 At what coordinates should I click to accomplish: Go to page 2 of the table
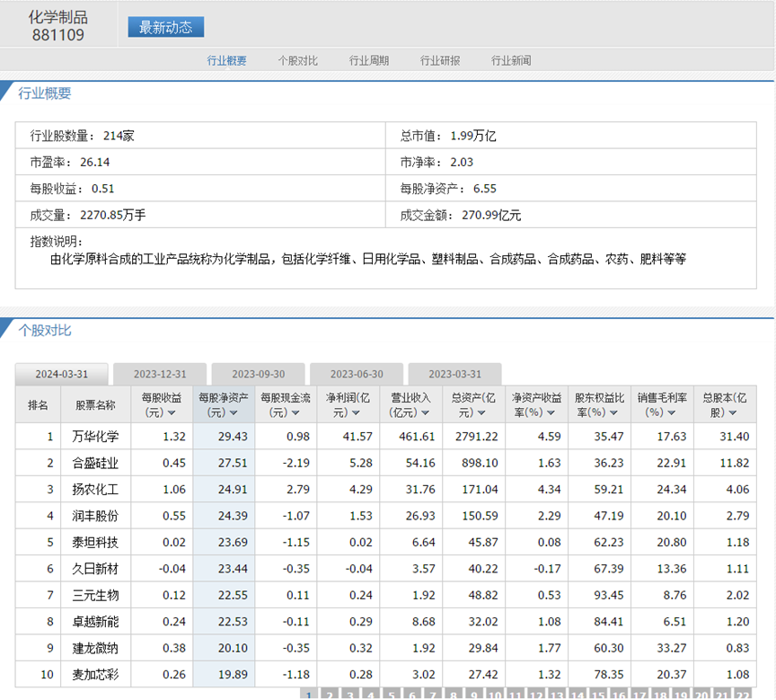click(x=330, y=694)
